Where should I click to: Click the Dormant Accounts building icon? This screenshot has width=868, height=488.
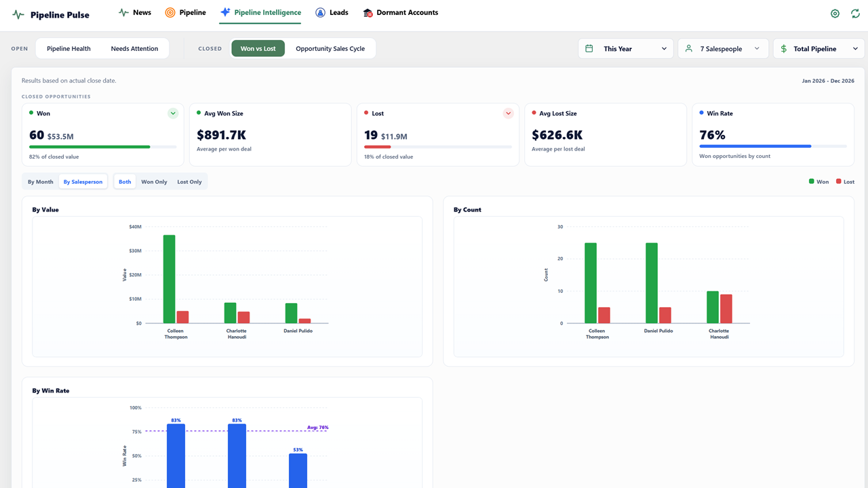click(368, 12)
